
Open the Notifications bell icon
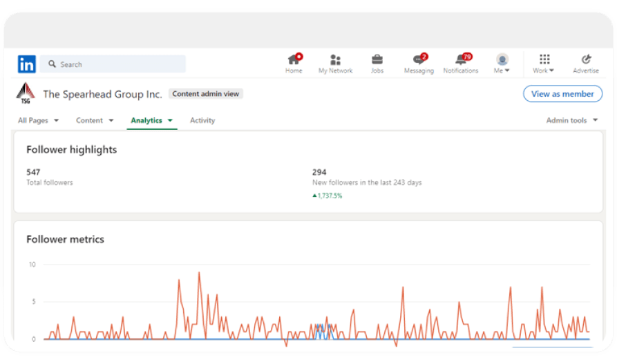(x=461, y=59)
